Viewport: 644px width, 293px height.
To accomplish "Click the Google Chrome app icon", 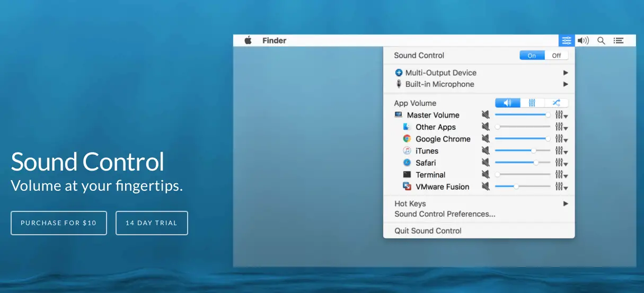I will click(407, 139).
